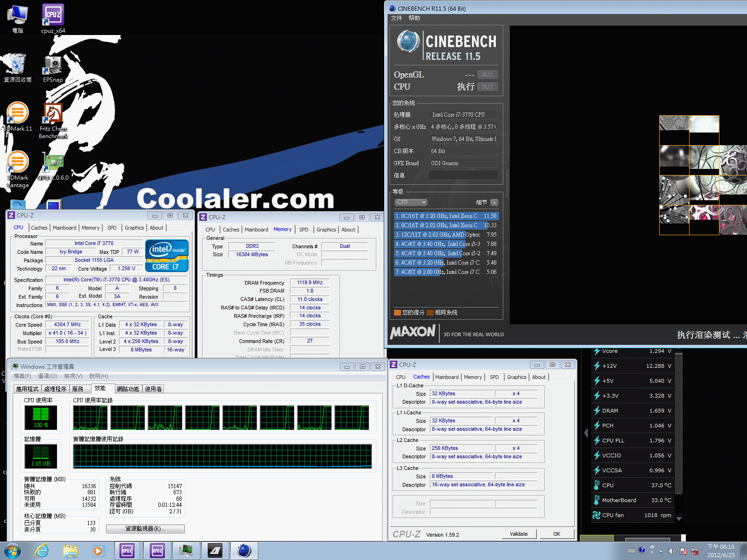Show hidden tray icons arrow
This screenshot has height=560, width=747.
click(661, 551)
